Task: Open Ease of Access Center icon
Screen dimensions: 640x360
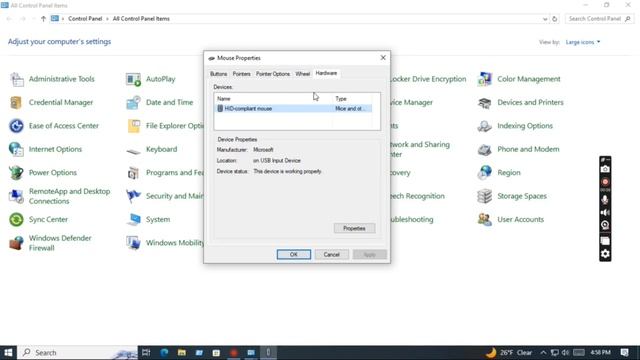Action: tap(16, 126)
